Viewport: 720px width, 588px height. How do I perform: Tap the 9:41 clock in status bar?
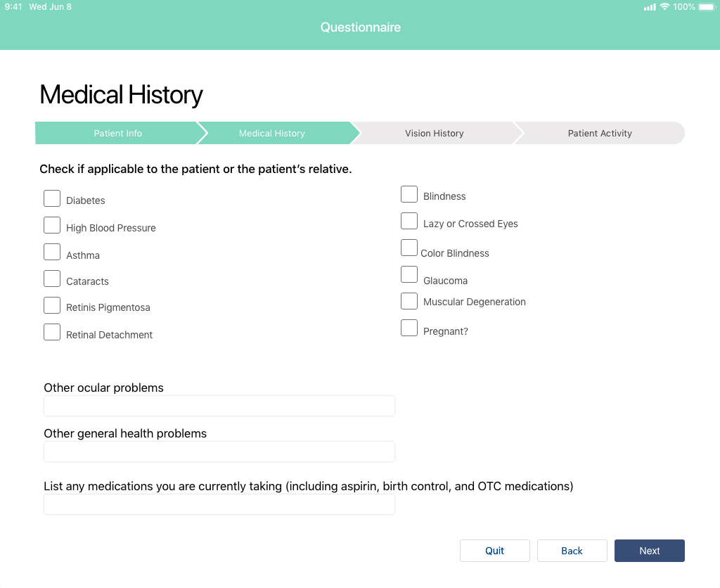point(13,7)
